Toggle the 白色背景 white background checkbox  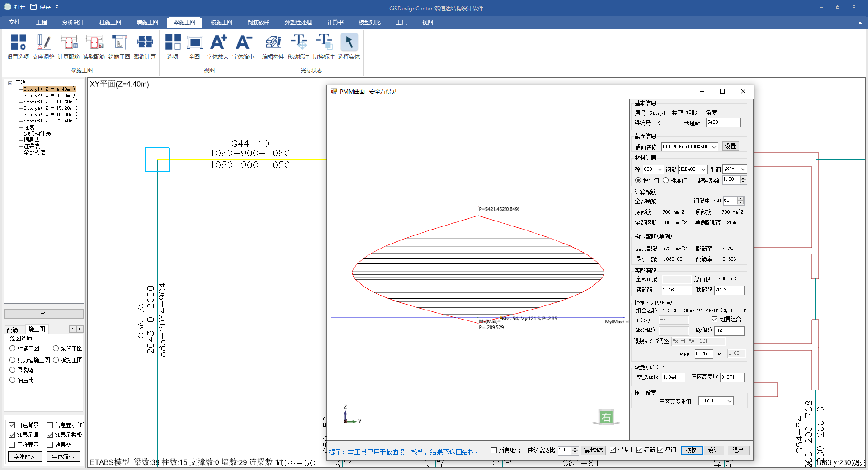click(12, 425)
